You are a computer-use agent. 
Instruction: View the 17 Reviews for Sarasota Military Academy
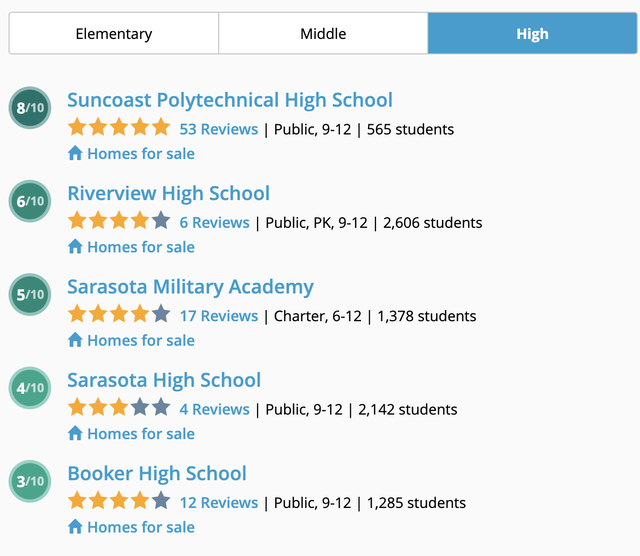point(219,316)
